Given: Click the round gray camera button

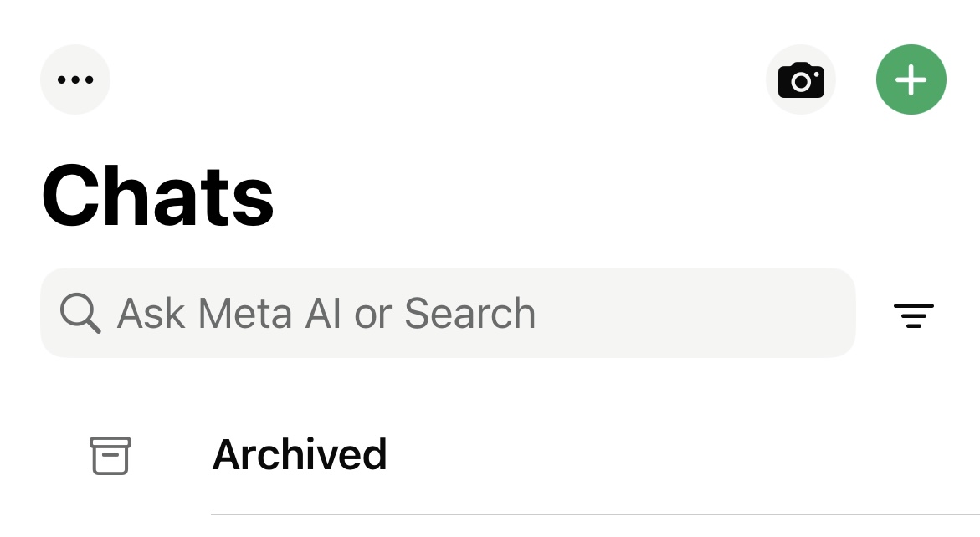Looking at the screenshot, I should (x=801, y=79).
